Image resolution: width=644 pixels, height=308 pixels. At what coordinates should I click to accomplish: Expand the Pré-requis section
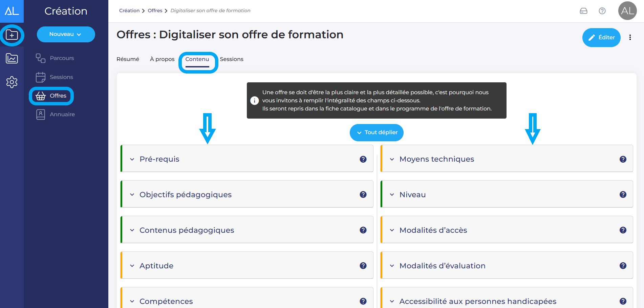(x=159, y=159)
